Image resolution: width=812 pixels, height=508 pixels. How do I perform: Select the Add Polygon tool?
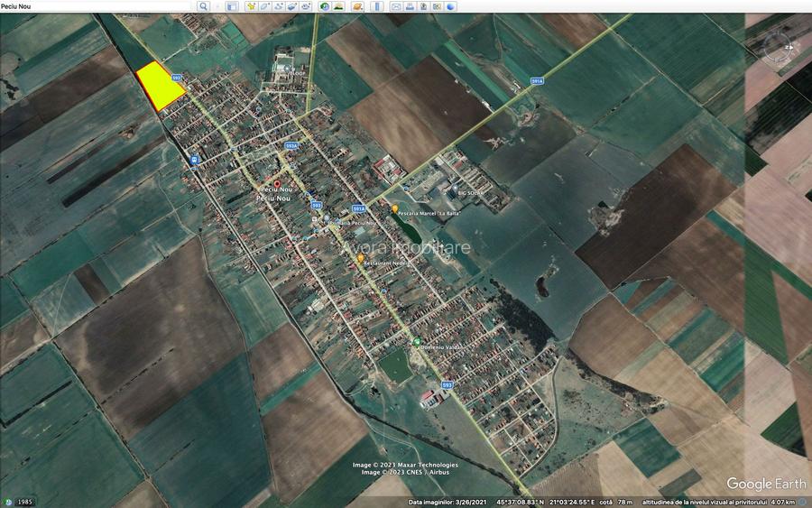point(264,6)
